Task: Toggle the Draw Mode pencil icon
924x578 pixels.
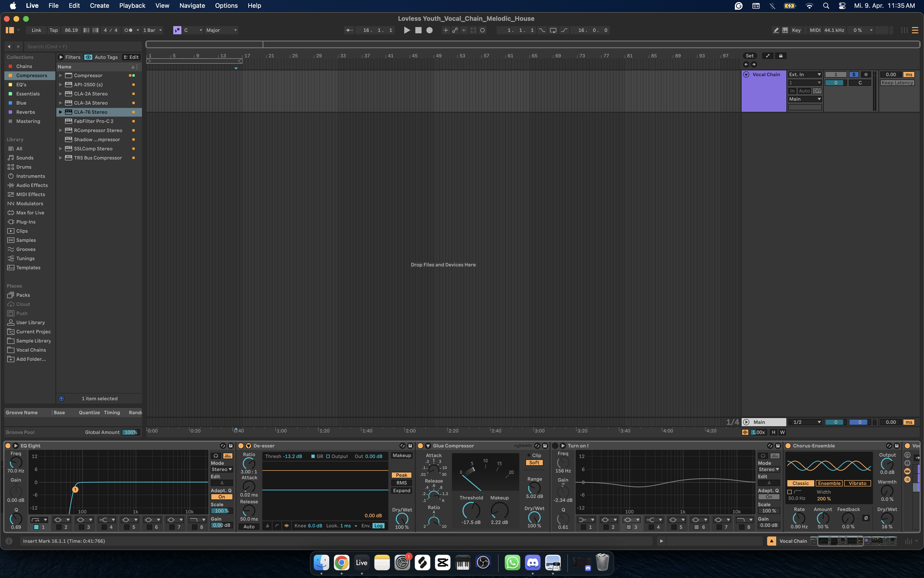Action: pos(776,30)
